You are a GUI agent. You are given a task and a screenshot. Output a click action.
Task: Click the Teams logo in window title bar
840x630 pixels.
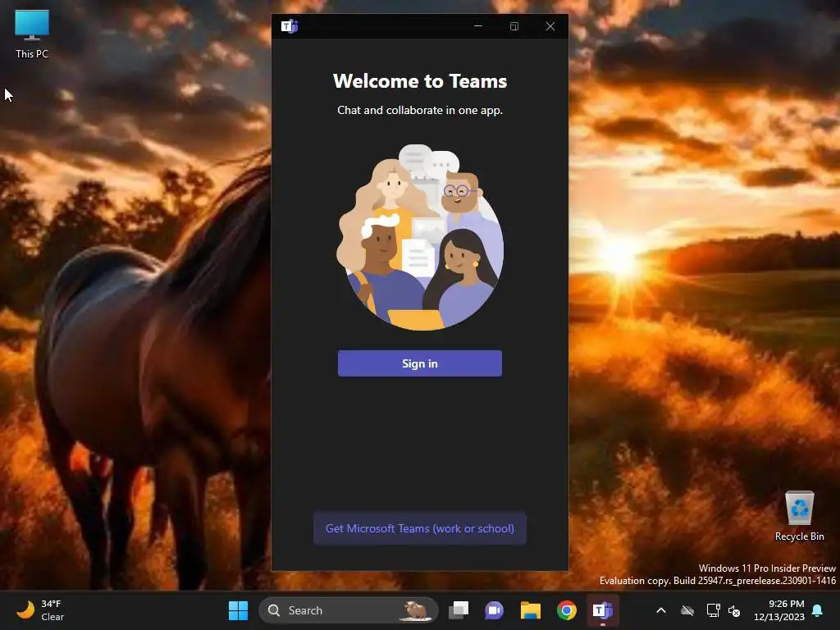click(x=290, y=25)
